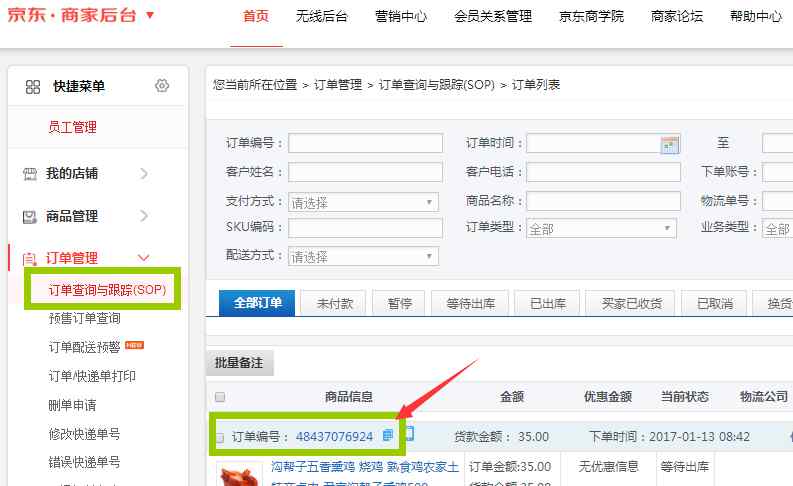The image size is (793, 486).
Task: Switch to the 等待出库 order tab
Action: [471, 303]
